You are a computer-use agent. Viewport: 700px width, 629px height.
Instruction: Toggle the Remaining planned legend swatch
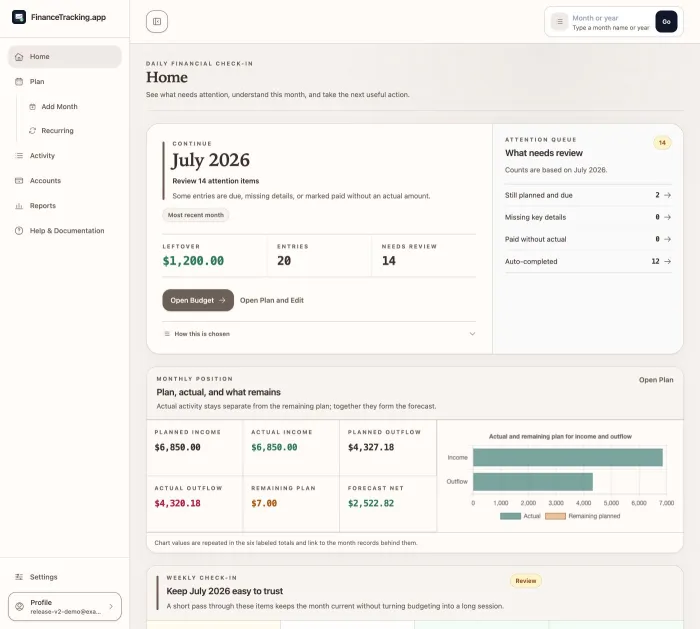(x=555, y=516)
